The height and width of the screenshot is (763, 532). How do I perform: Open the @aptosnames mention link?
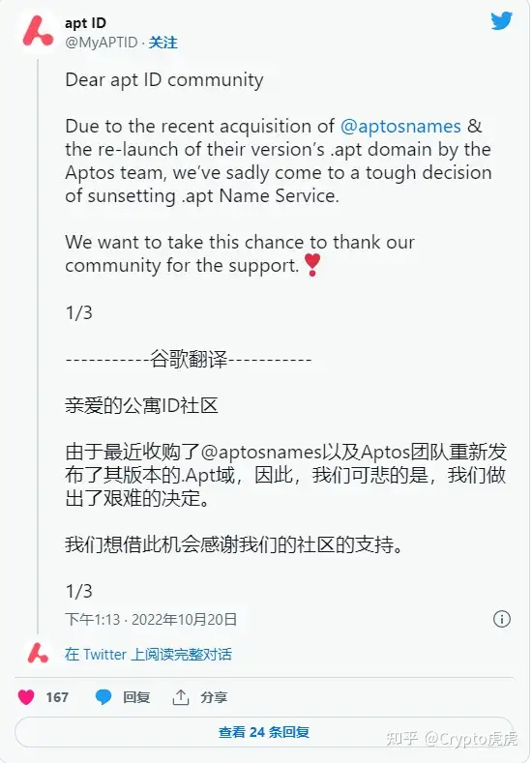coord(400,126)
